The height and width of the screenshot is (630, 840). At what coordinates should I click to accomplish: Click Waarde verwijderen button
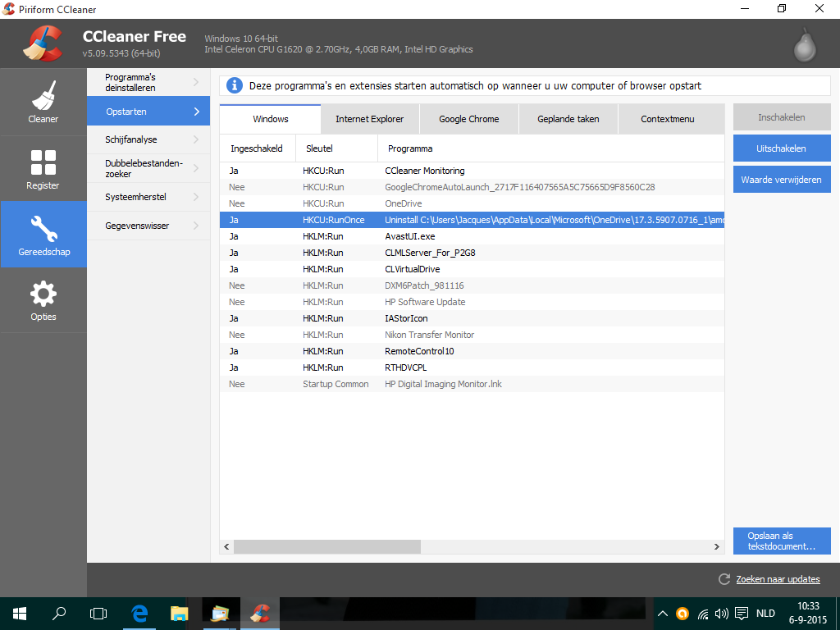click(x=781, y=180)
